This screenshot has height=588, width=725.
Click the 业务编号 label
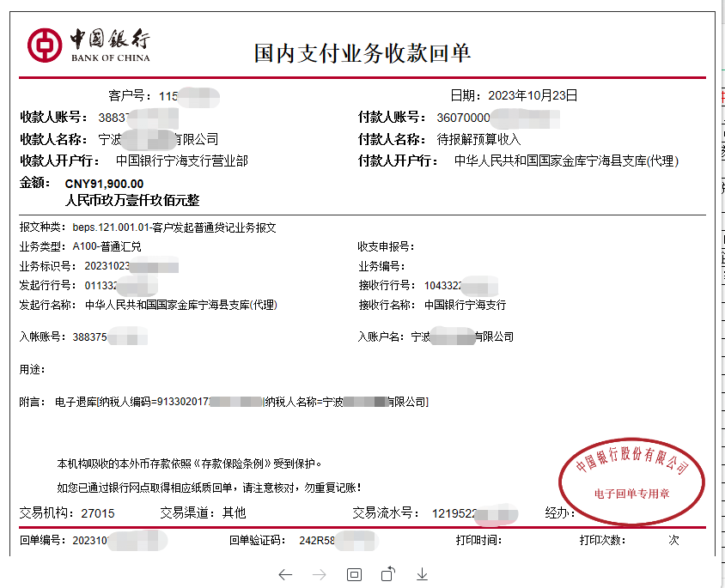(381, 266)
